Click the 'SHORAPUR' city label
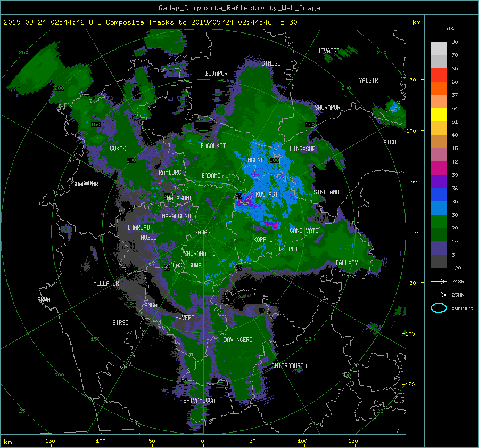 (x=327, y=108)
